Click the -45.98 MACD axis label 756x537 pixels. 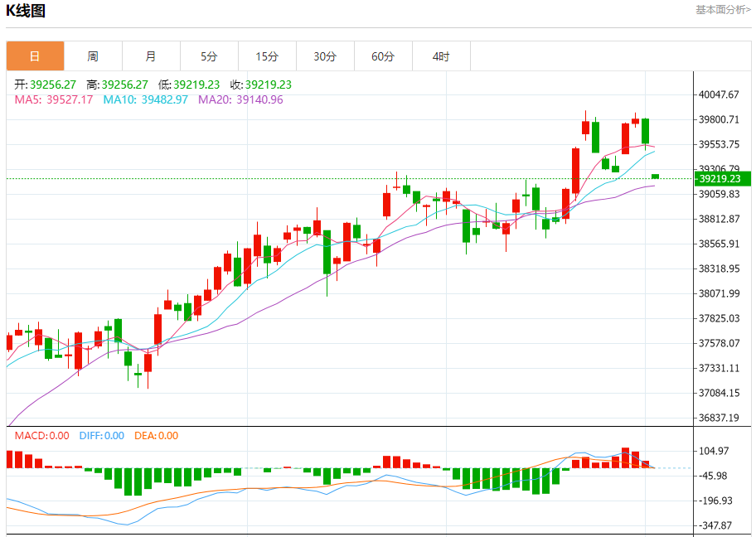(x=714, y=476)
